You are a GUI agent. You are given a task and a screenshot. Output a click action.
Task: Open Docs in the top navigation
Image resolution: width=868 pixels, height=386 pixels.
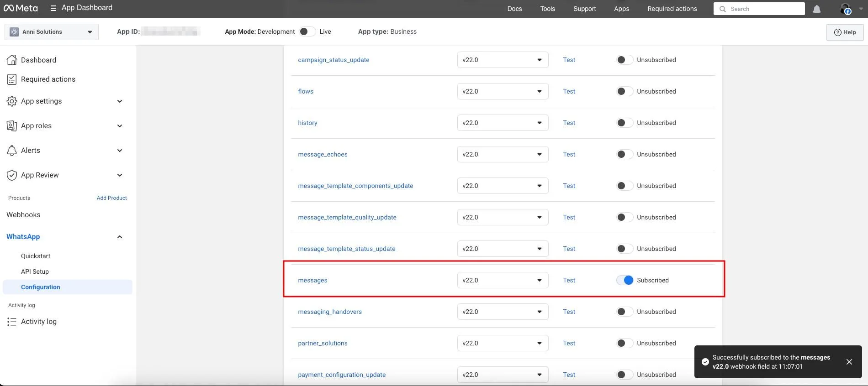(514, 9)
